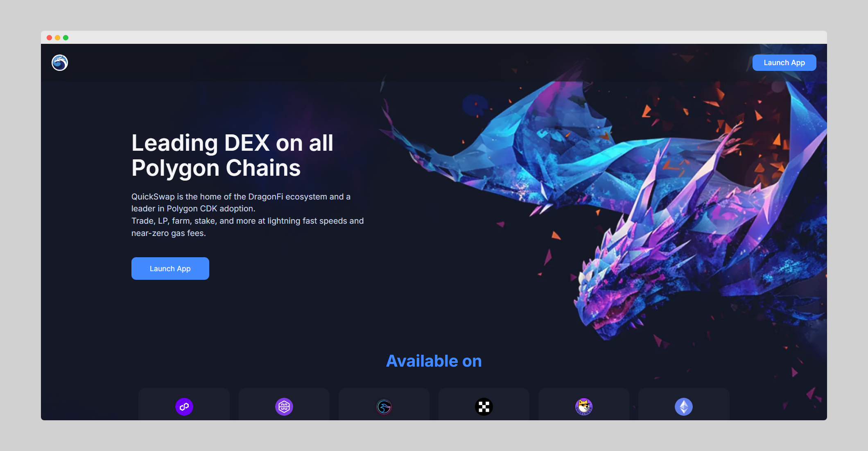Select the Manta dark circular chain icon
Viewport: 868px width, 451px height.
click(384, 407)
